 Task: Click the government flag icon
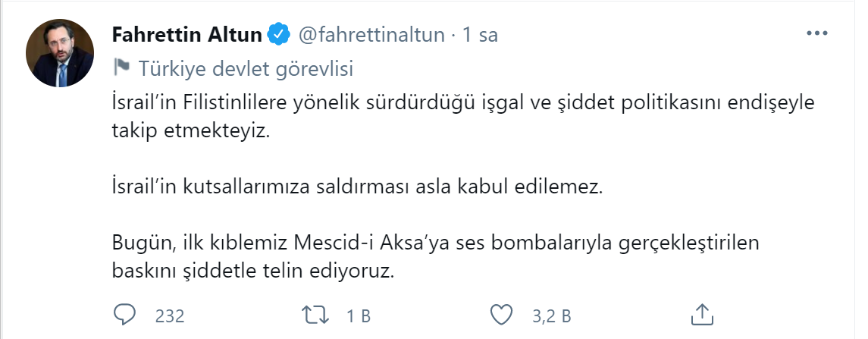tap(121, 68)
